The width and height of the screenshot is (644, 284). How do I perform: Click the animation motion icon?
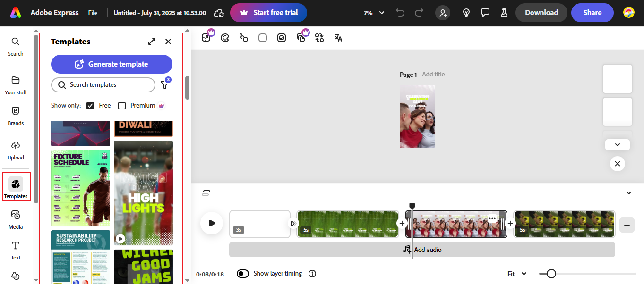click(x=244, y=38)
